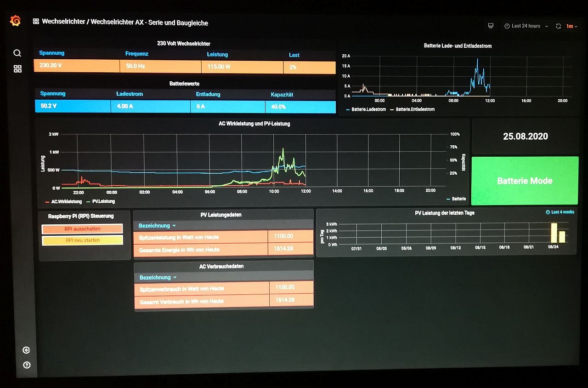Open the Dashboards grid icon in sidebar
The height and width of the screenshot is (388, 588).
point(17,69)
